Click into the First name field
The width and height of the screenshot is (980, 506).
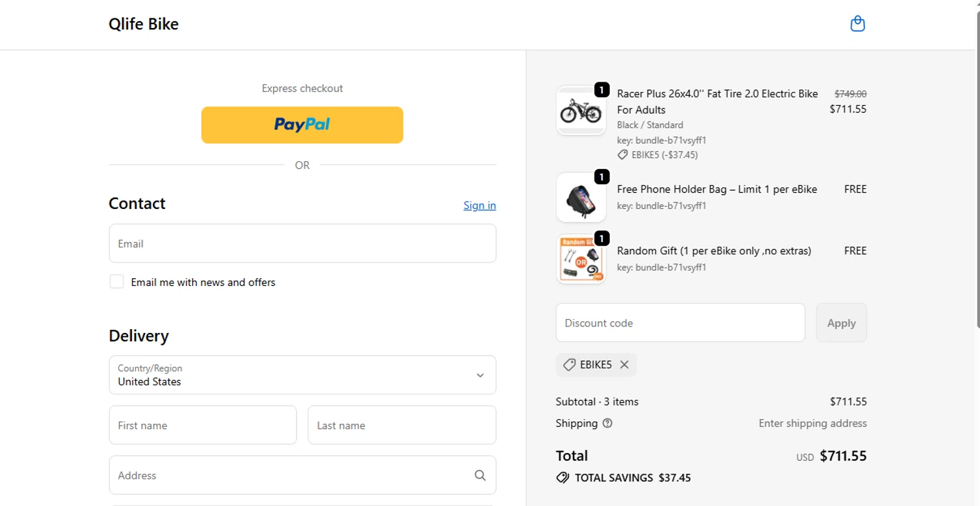click(203, 425)
